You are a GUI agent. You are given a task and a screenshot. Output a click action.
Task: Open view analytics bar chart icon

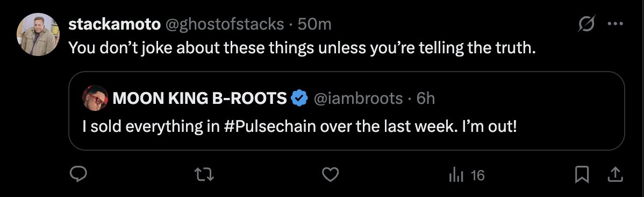point(456,175)
